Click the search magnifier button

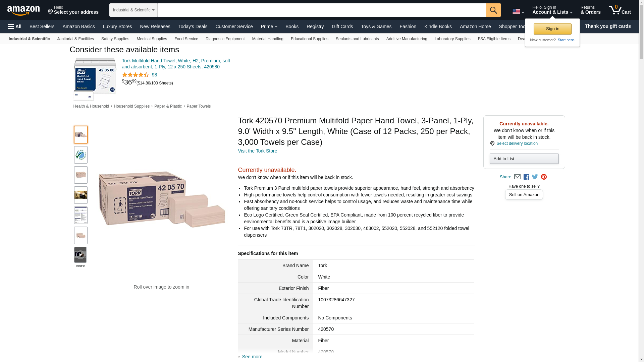click(493, 10)
